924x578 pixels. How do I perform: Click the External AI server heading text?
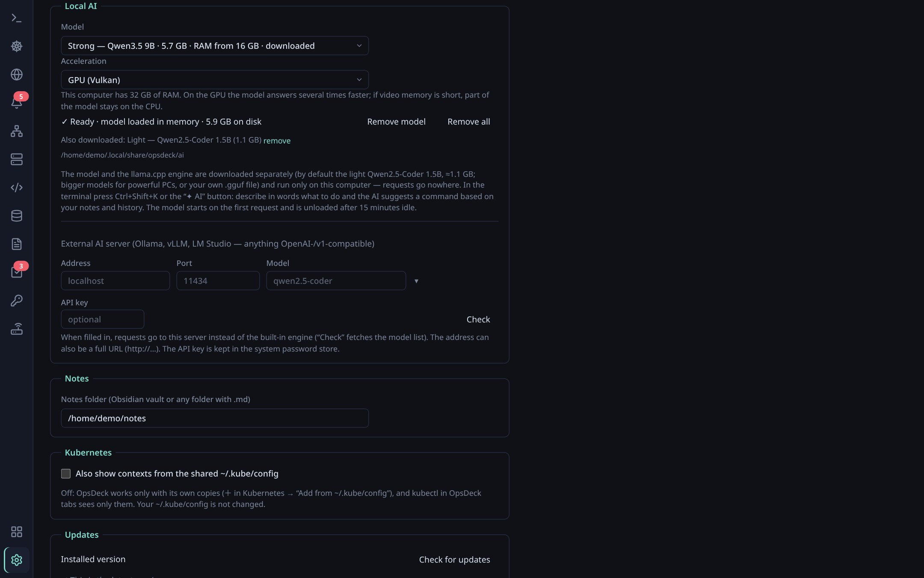(217, 244)
